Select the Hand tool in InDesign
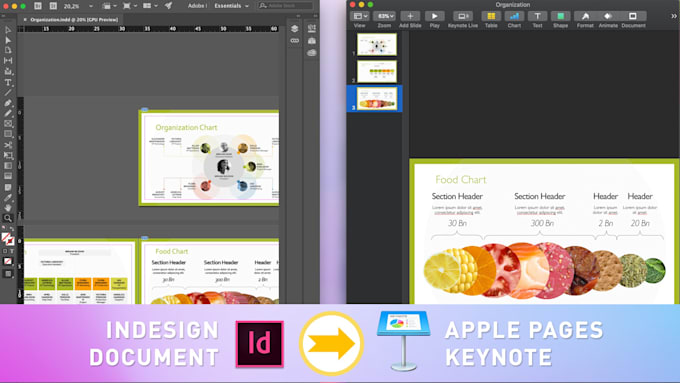This screenshot has width=680, height=383. 8,208
